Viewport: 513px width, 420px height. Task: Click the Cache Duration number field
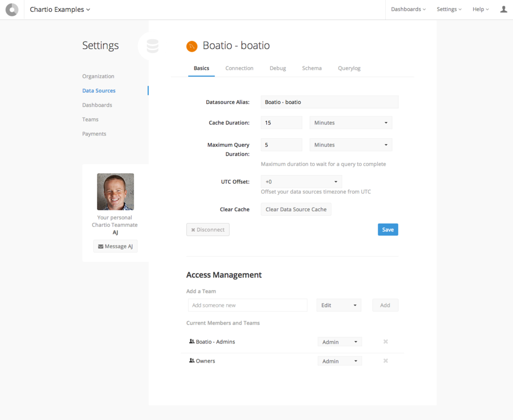click(x=281, y=123)
